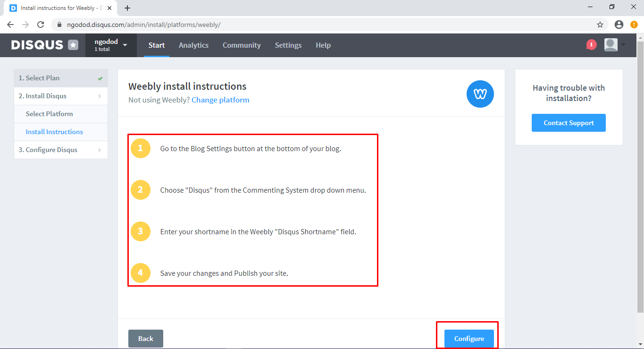644x349 pixels.
Task: Click the star badge beside Disqus logo
Action: coord(73,45)
